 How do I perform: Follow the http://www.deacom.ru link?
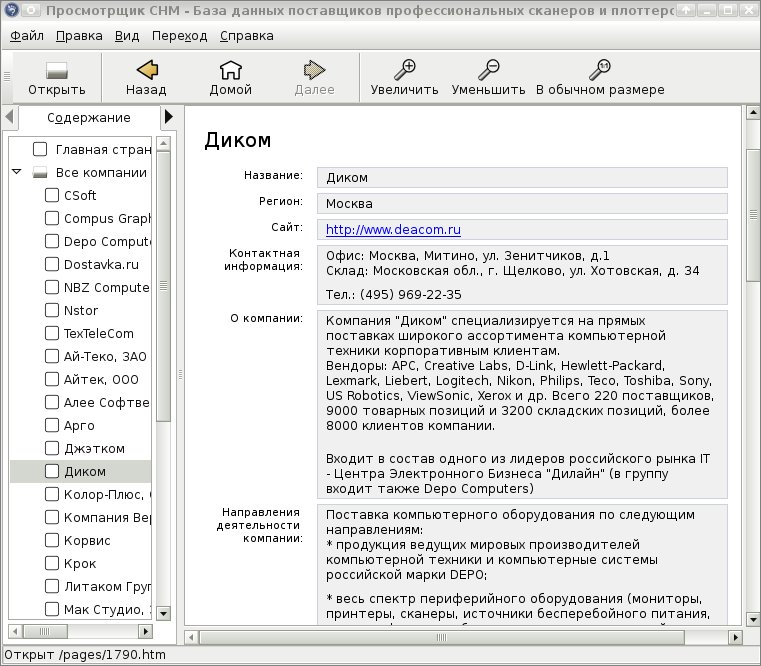point(393,230)
